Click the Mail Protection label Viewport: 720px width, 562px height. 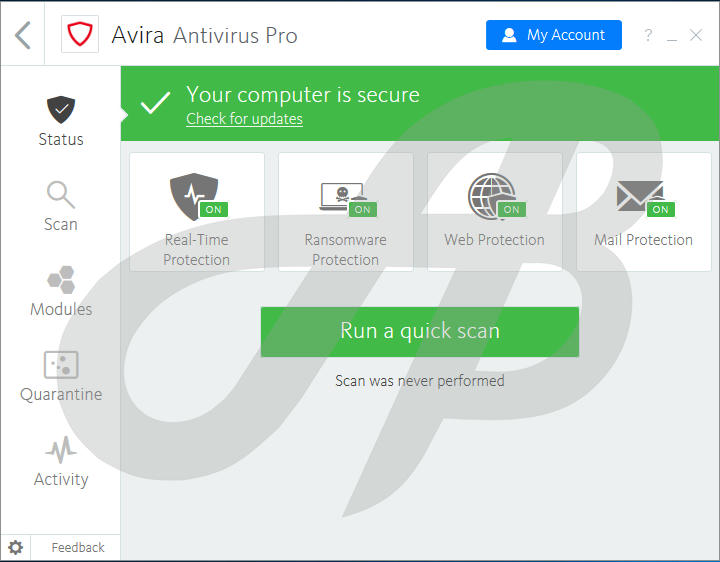pos(643,240)
